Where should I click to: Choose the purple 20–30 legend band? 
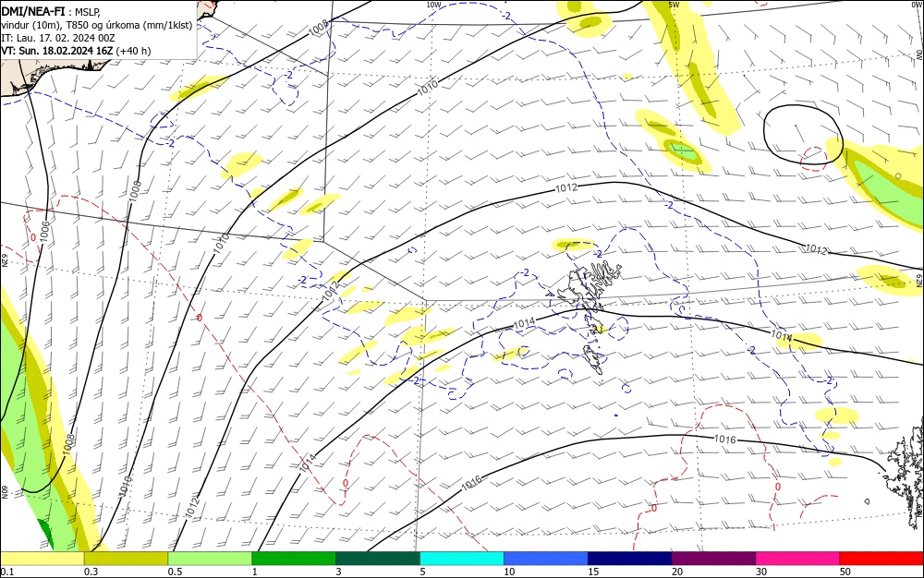713,559
